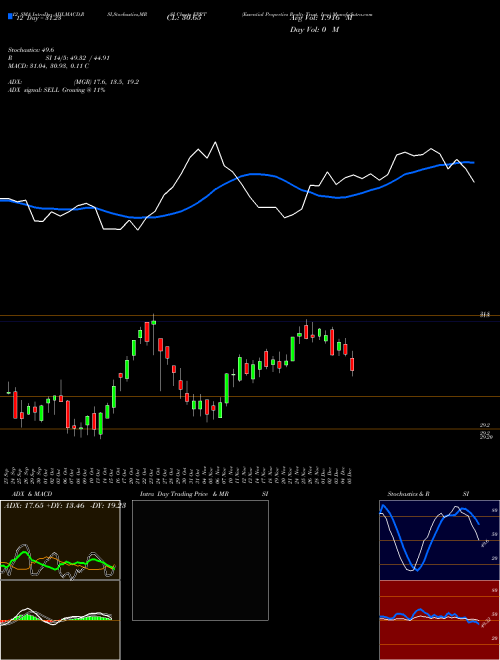The width and height of the screenshot is (500, 660).
Task: Click the 'SI 14/3: 49.32 / 44.91' readout
Action: tap(78, 58)
